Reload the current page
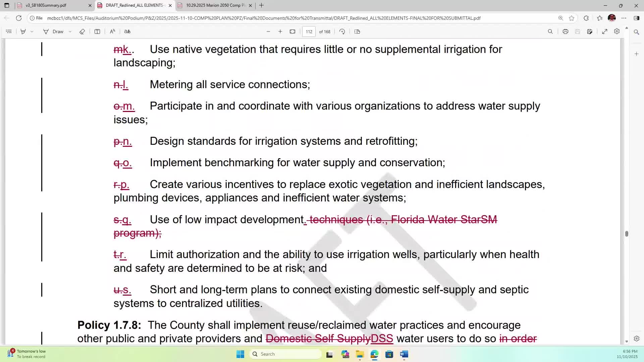The height and width of the screenshot is (362, 644). click(x=19, y=18)
